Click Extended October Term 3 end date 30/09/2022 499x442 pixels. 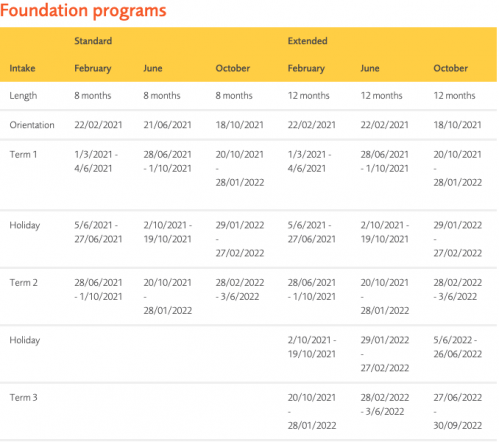point(457,426)
